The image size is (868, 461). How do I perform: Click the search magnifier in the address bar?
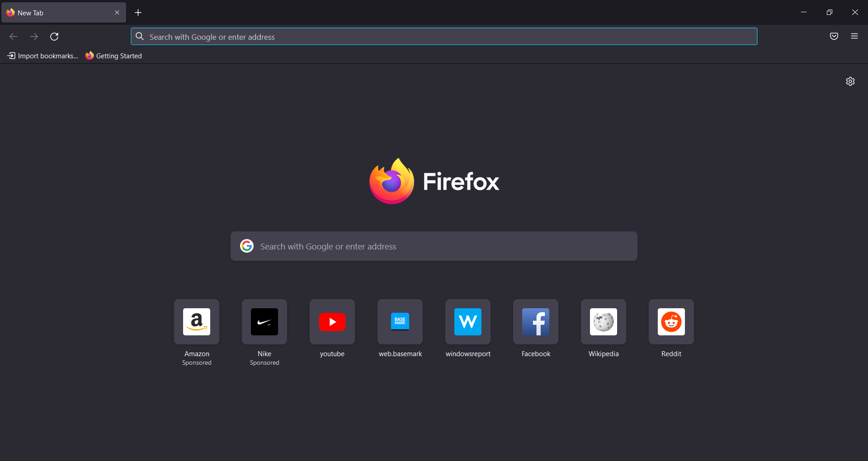139,37
